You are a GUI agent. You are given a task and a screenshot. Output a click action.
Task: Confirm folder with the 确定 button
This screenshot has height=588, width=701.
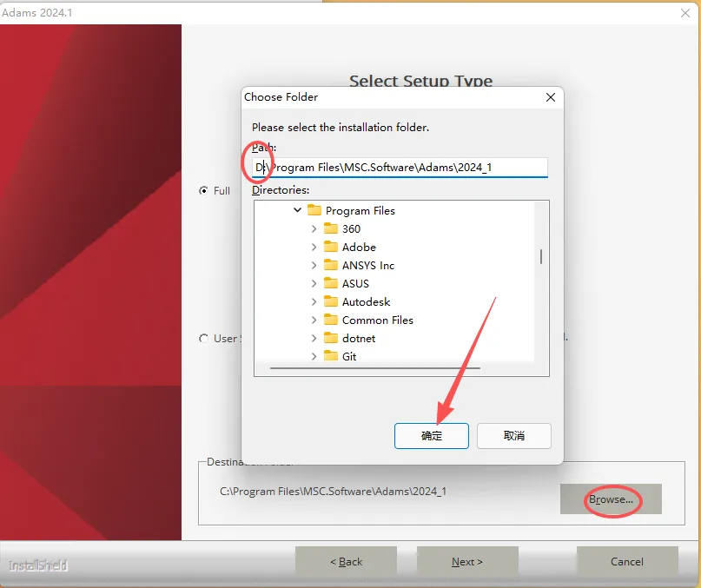click(x=432, y=435)
